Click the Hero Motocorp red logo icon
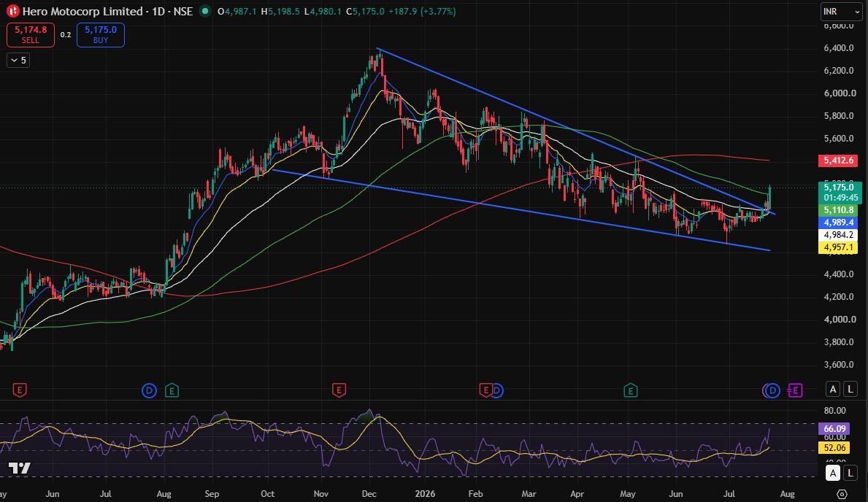868x502 pixels. point(12,11)
